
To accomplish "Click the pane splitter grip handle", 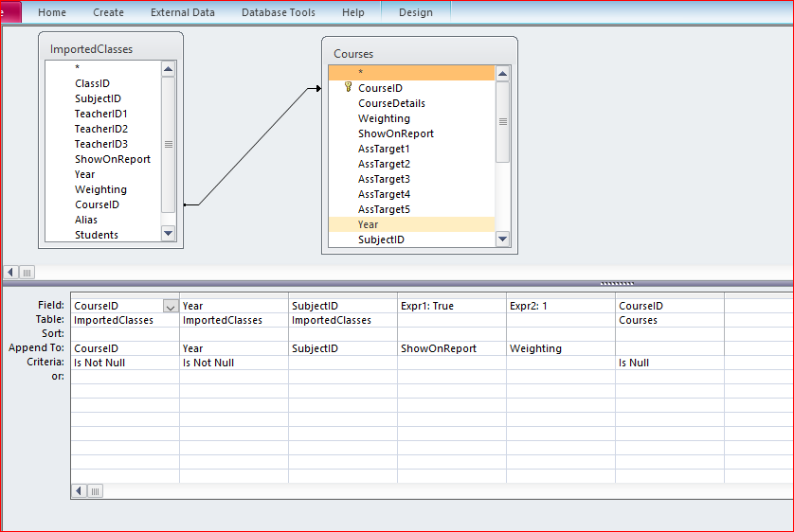I will click(617, 284).
